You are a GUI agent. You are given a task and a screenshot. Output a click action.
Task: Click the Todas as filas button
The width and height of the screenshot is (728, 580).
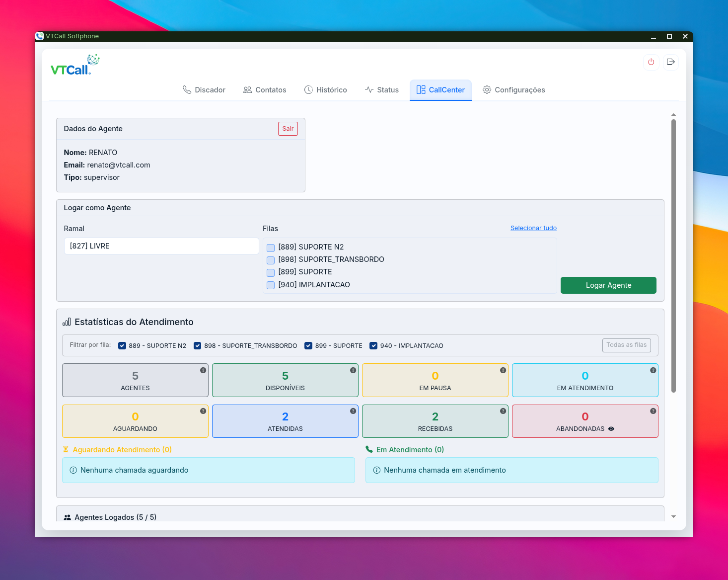(626, 345)
